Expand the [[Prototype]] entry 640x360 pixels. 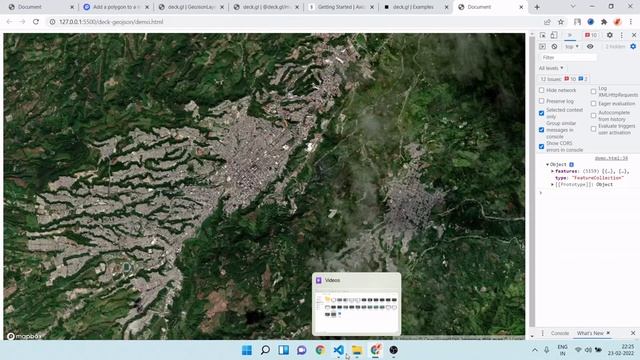coord(553,184)
